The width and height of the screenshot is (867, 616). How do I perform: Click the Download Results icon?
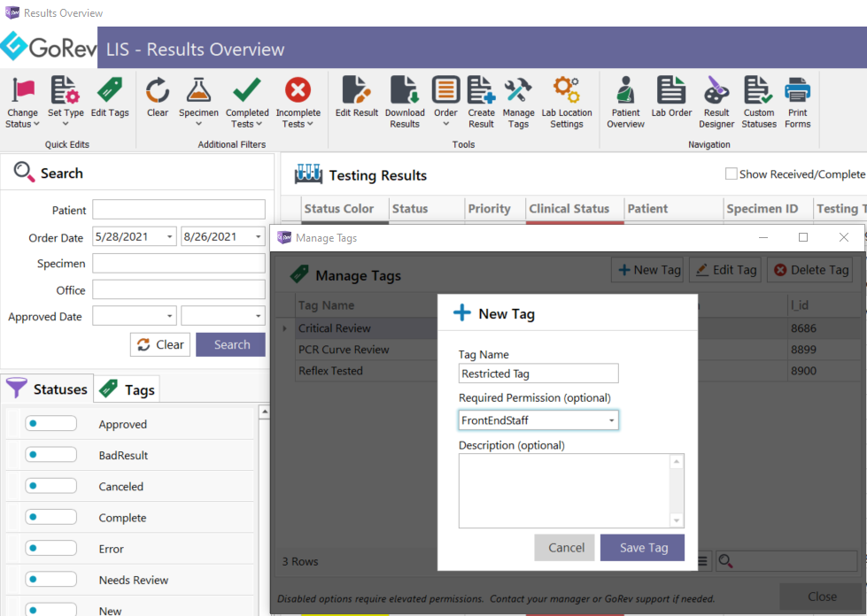(405, 90)
